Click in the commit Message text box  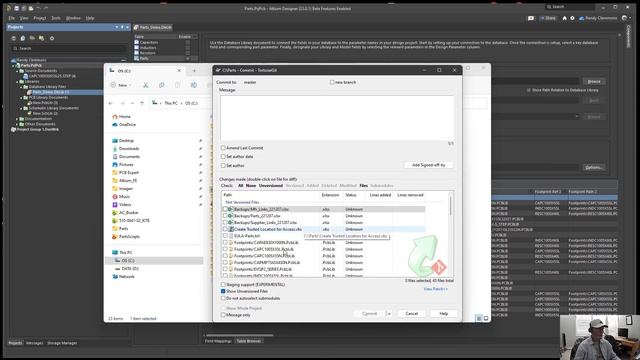click(x=337, y=118)
